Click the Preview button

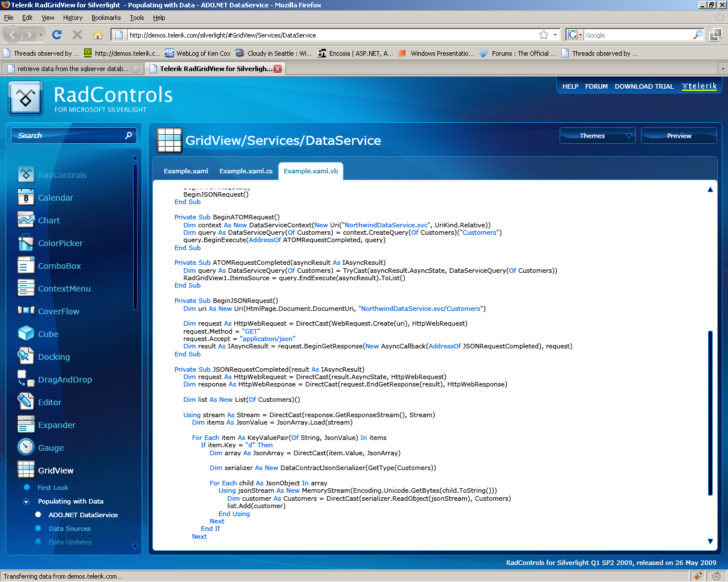[x=679, y=136]
